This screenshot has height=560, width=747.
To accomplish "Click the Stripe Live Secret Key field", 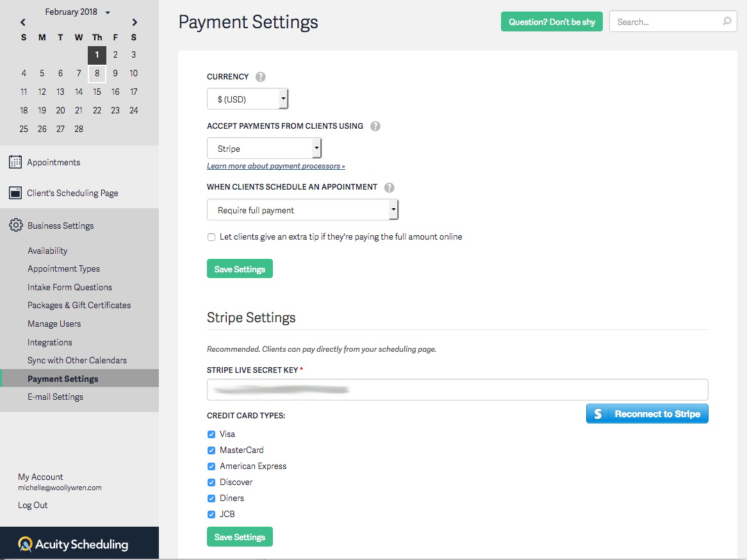I will (457, 390).
